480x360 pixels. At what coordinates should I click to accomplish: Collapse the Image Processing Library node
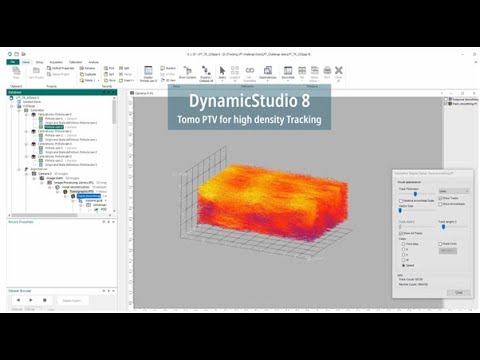42,183
